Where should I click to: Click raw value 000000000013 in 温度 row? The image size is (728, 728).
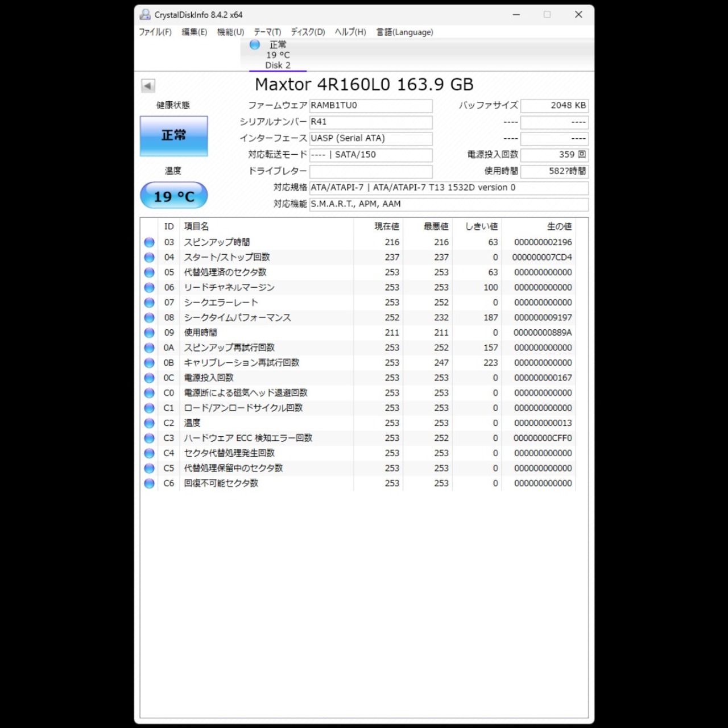point(543,423)
